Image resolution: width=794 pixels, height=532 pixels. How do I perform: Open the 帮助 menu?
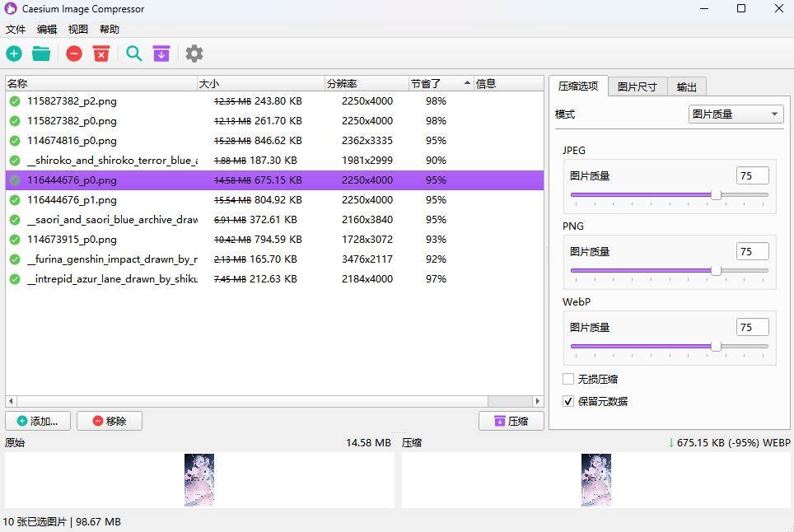[x=110, y=30]
